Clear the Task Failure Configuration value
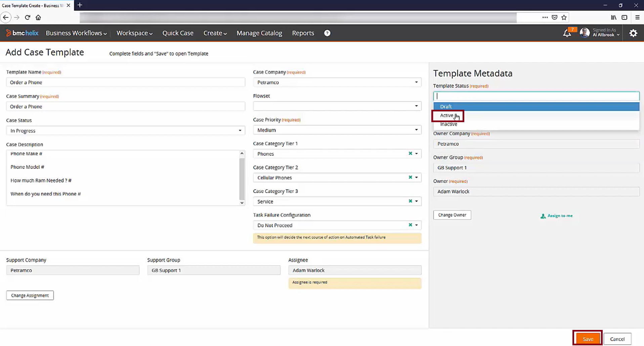Viewport: 644px width, 346px height. pos(410,225)
